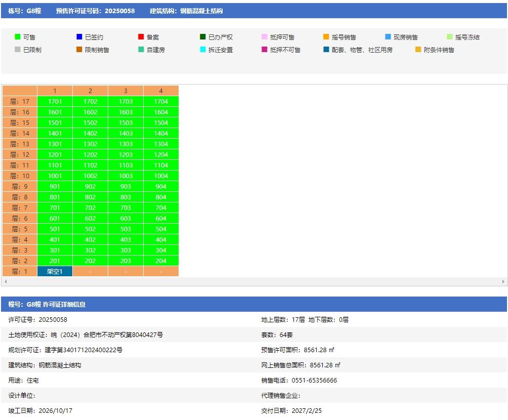Click the 地上层数: 17层 text

pyautogui.click(x=283, y=319)
